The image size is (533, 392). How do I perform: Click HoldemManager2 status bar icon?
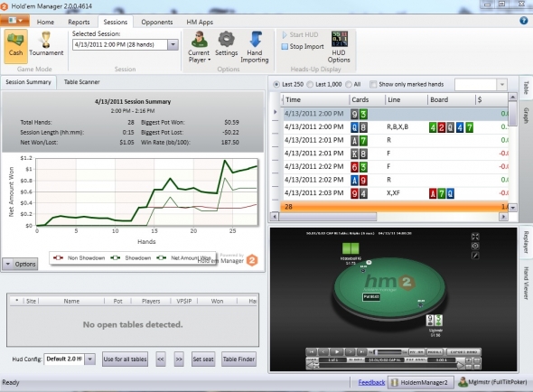pos(395,382)
